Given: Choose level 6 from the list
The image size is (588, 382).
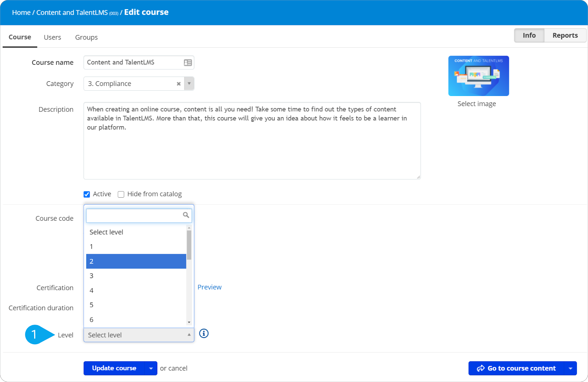Looking at the screenshot, I should coord(136,320).
